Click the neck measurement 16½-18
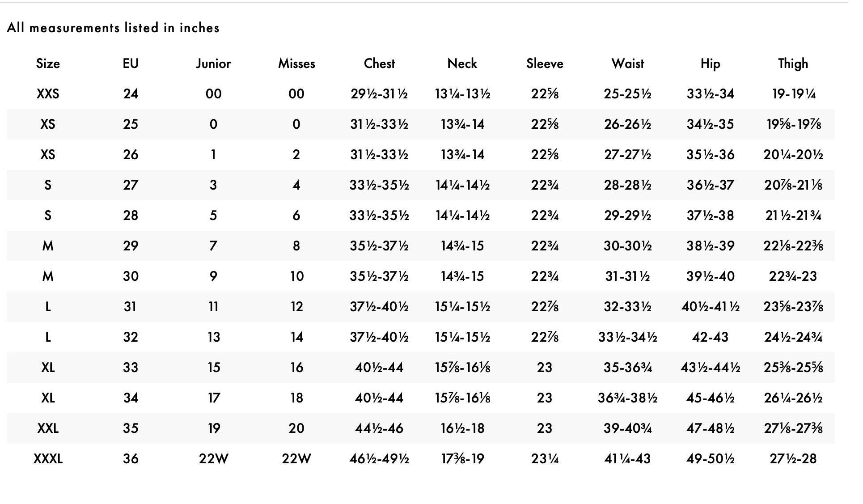 pos(462,428)
